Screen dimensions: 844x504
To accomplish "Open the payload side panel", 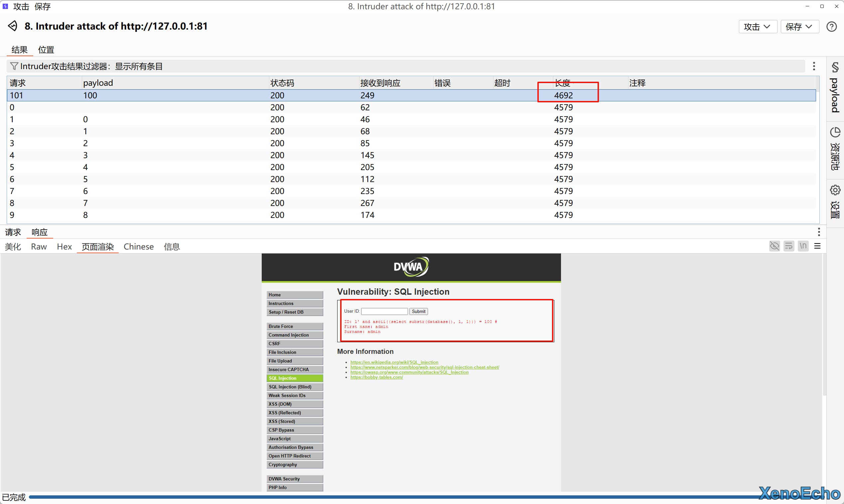I will 835,88.
